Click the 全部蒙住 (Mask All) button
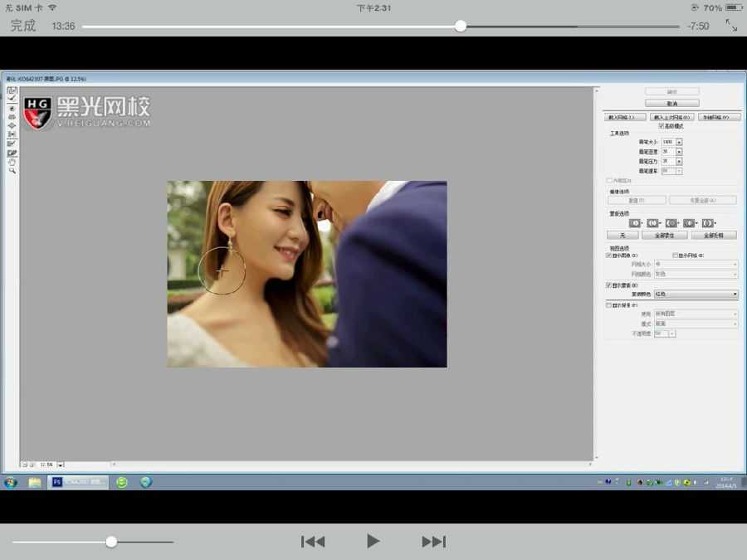Viewport: 747px width, 560px height. click(x=671, y=236)
